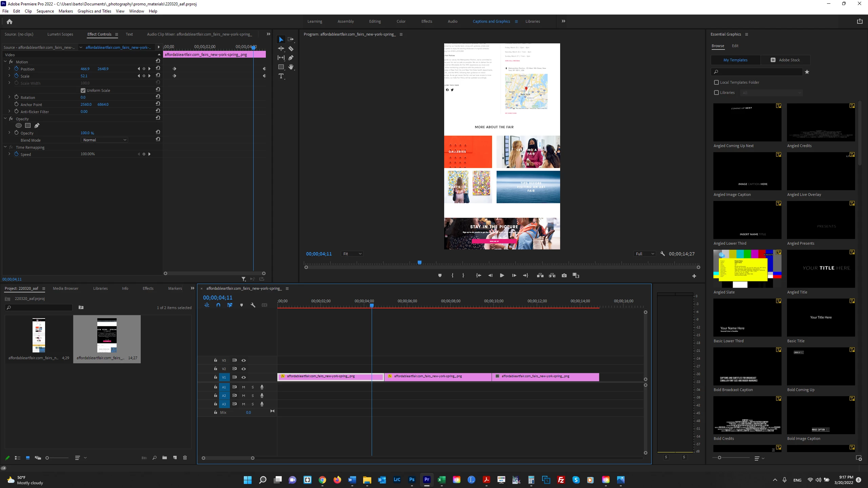Switch to the Color workspace tab

[401, 21]
